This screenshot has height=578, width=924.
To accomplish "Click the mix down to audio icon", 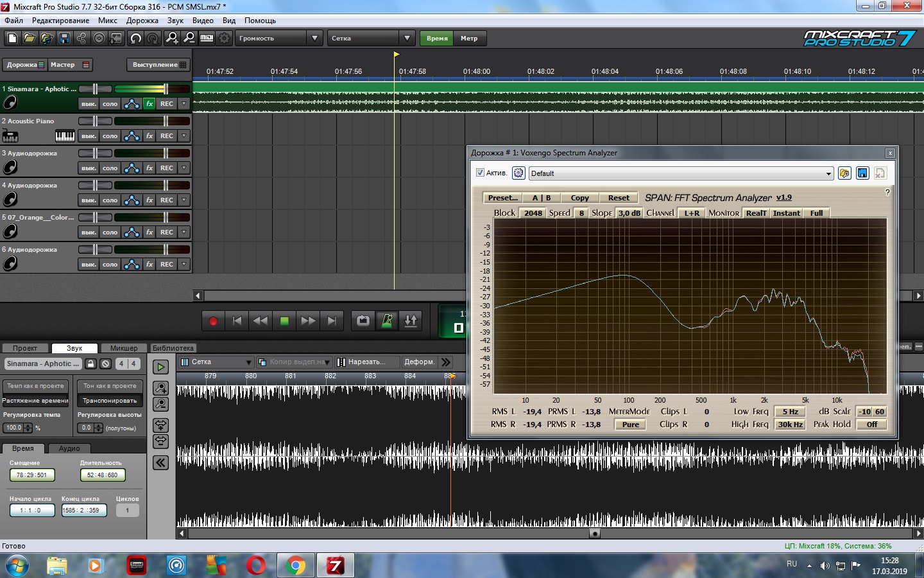I will click(116, 39).
